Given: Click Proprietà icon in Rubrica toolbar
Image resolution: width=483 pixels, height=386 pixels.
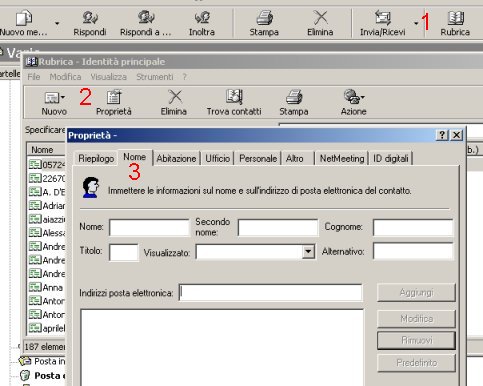Looking at the screenshot, I should (114, 97).
